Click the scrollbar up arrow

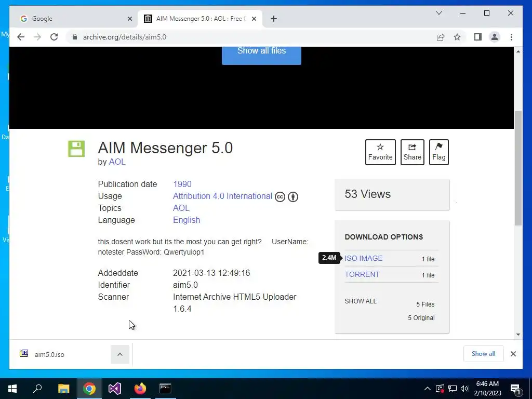(518, 51)
